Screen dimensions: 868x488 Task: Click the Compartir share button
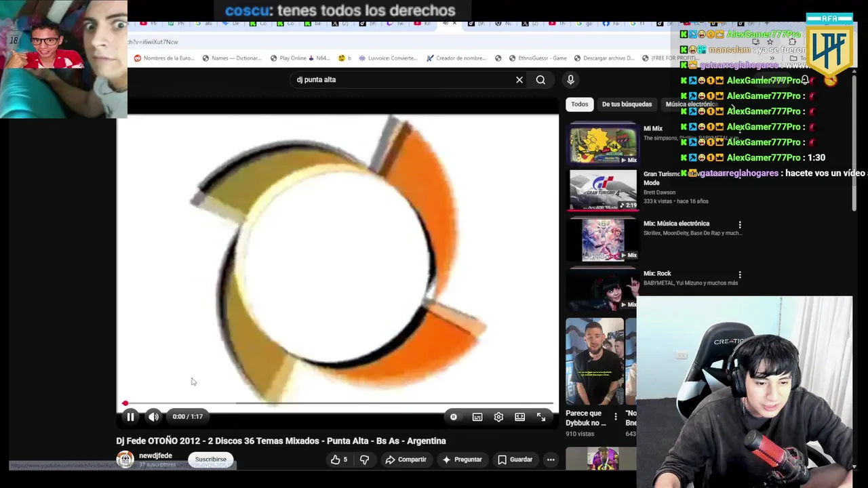406,460
